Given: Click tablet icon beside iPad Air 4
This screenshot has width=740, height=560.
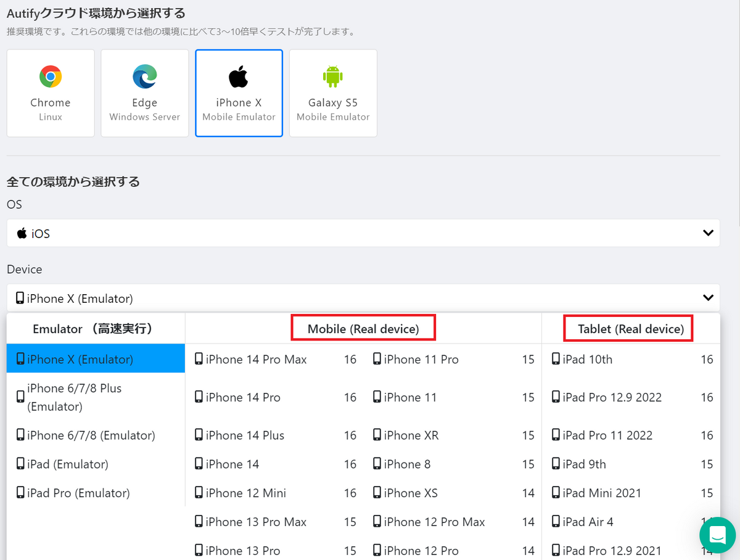Looking at the screenshot, I should (556, 522).
